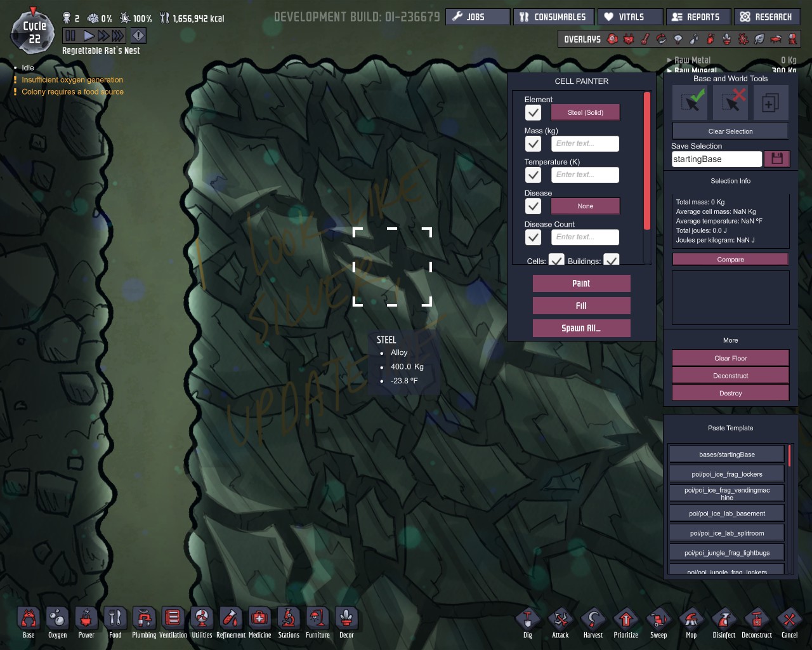Open the Steel (Solid) element dropdown
This screenshot has height=650, width=812.
585,112
